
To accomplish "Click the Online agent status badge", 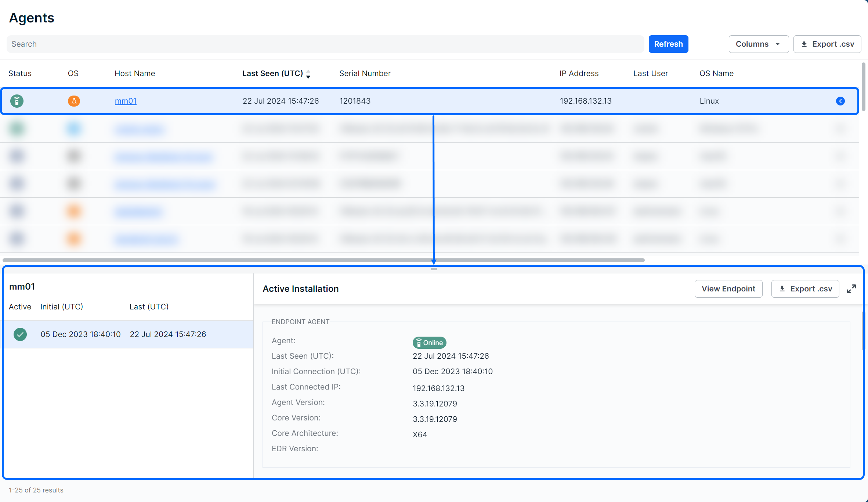I will click(x=429, y=343).
